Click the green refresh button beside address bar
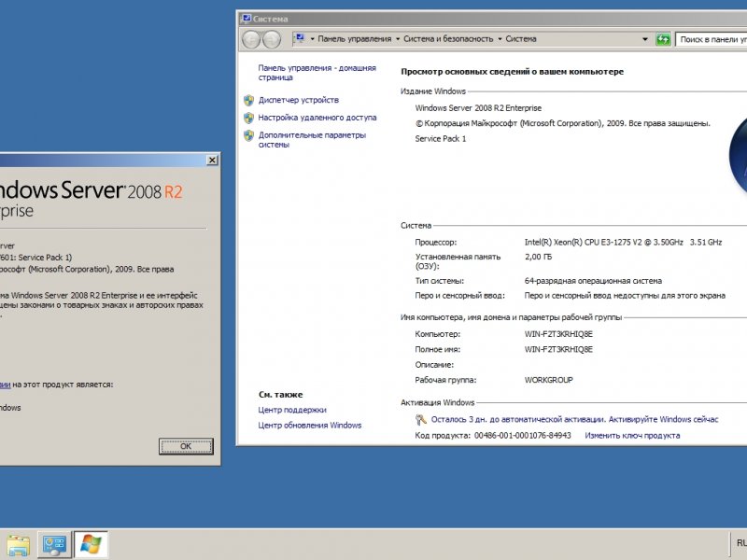Screen dimensions: 747x560 [x=663, y=39]
